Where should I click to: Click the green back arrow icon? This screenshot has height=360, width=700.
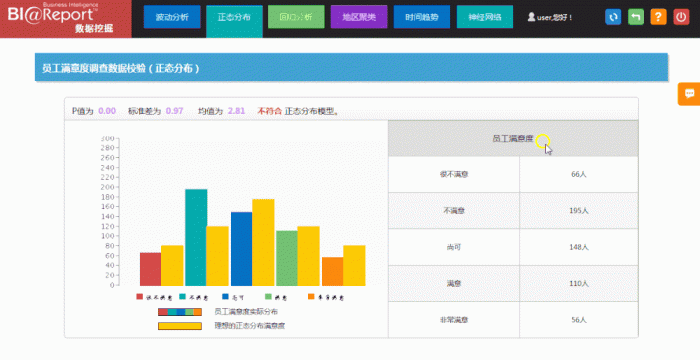pyautogui.click(x=636, y=17)
